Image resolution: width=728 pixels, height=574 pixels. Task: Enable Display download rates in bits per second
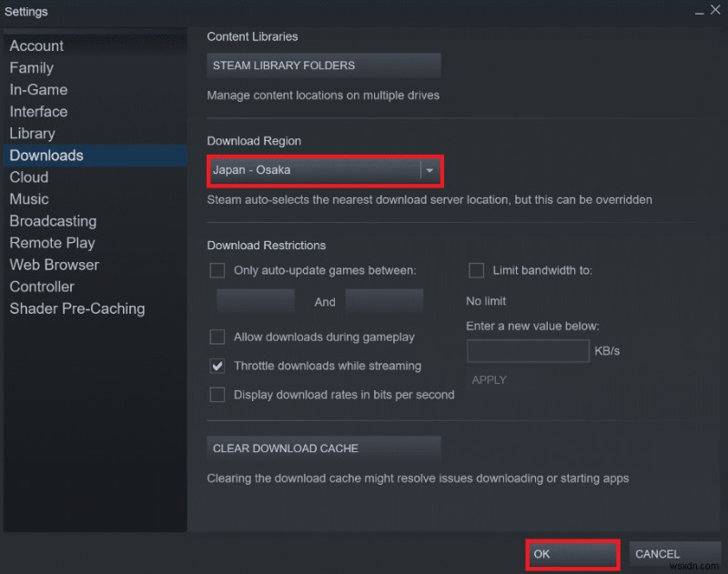[x=217, y=395]
